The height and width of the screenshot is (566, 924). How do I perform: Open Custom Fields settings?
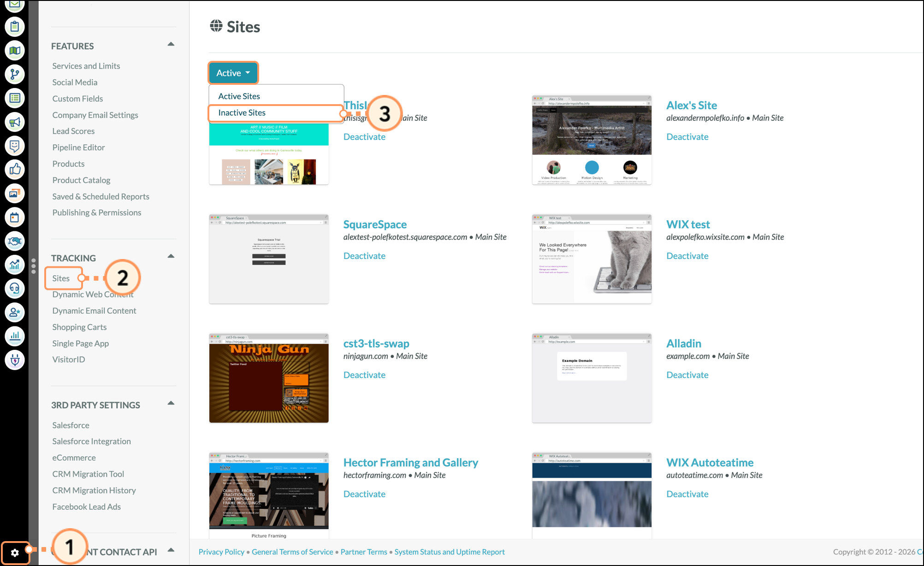point(77,99)
